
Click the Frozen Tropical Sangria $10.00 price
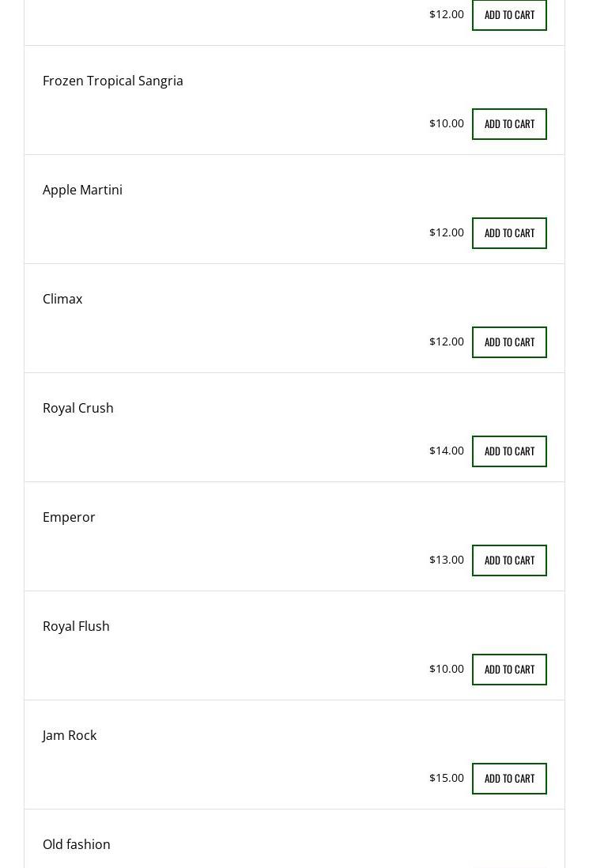click(446, 123)
